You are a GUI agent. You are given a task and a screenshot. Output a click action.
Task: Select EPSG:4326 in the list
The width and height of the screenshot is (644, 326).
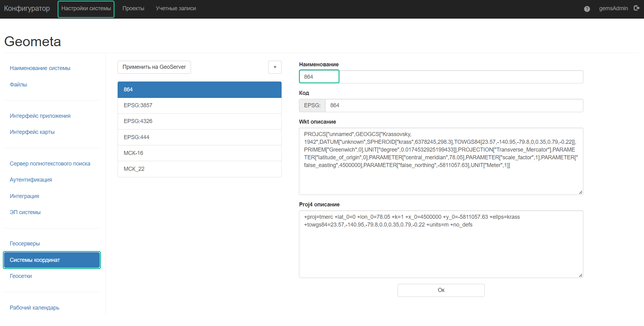click(200, 121)
